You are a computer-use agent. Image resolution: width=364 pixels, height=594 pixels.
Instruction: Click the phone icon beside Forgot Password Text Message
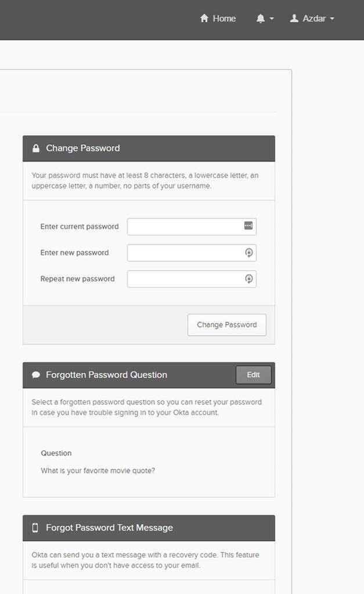35,528
